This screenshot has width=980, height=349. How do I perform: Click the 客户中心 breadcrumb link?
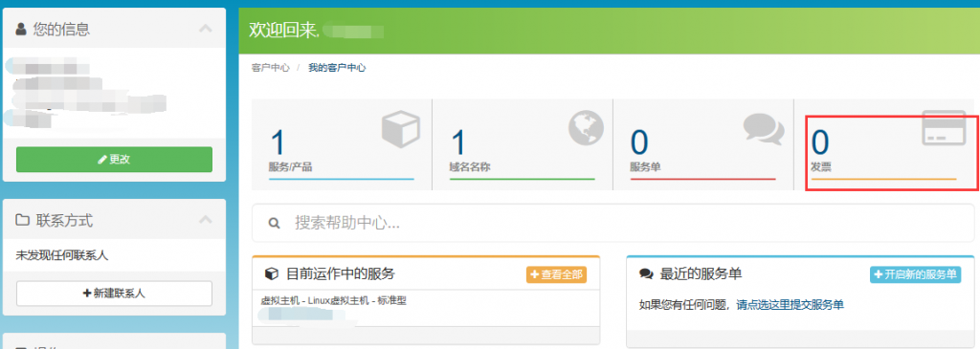[x=271, y=68]
